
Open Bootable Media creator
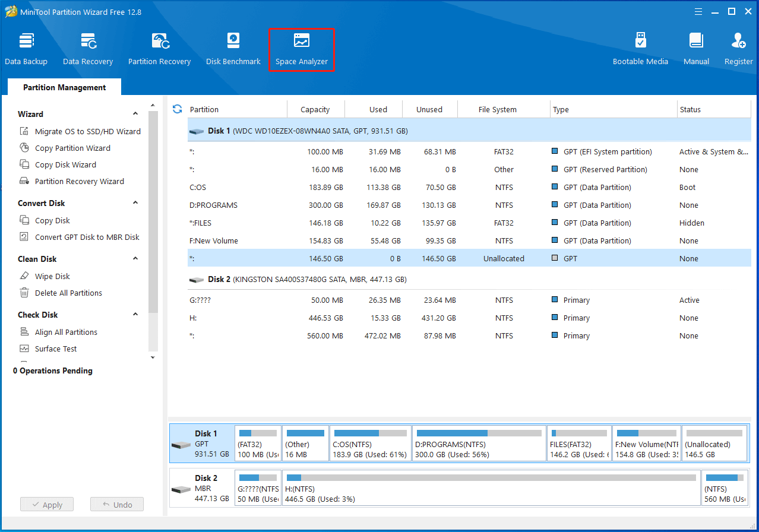click(640, 47)
